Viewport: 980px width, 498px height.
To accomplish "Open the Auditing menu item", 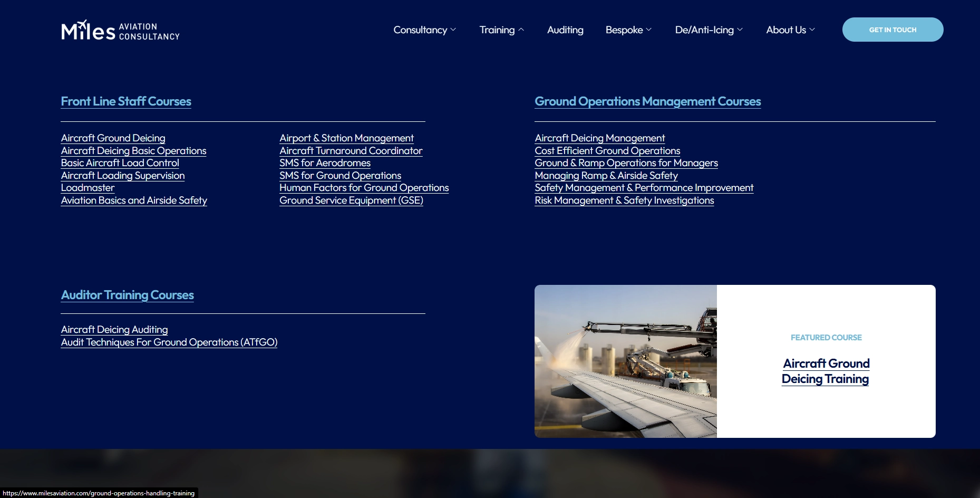I will [x=565, y=30].
